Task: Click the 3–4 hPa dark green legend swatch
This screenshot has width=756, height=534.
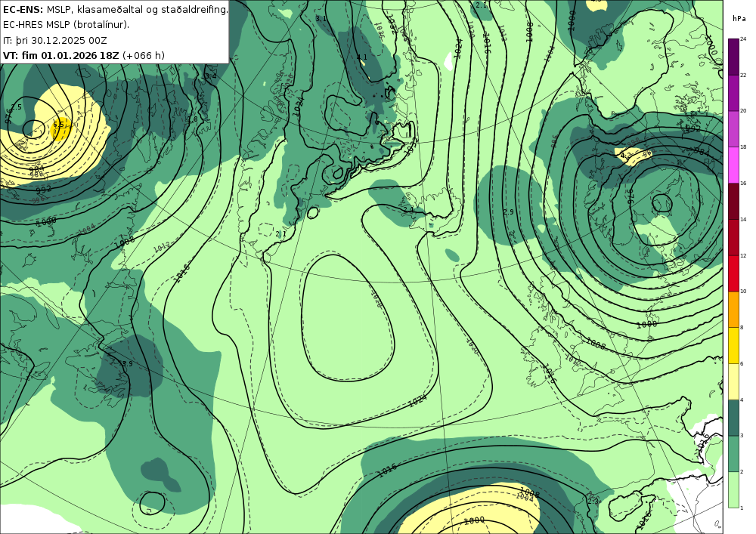Action: [x=734, y=418]
